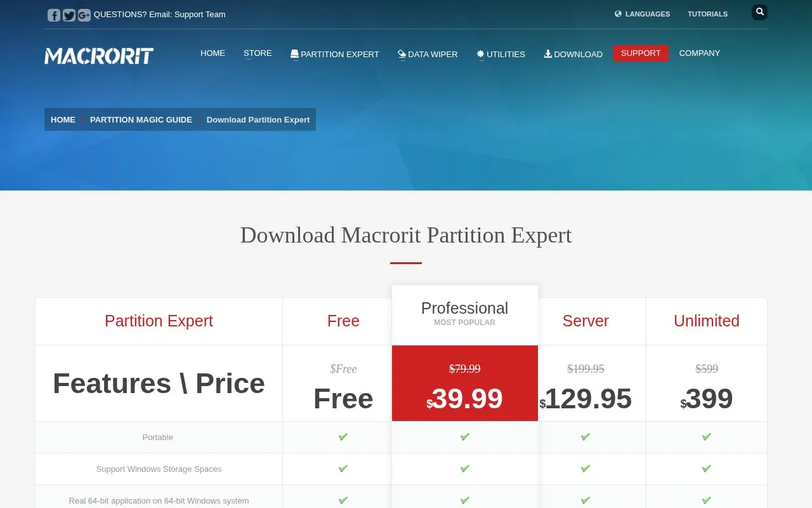Click the Unlimited $399 price
This screenshot has height=508, width=812.
point(707,399)
